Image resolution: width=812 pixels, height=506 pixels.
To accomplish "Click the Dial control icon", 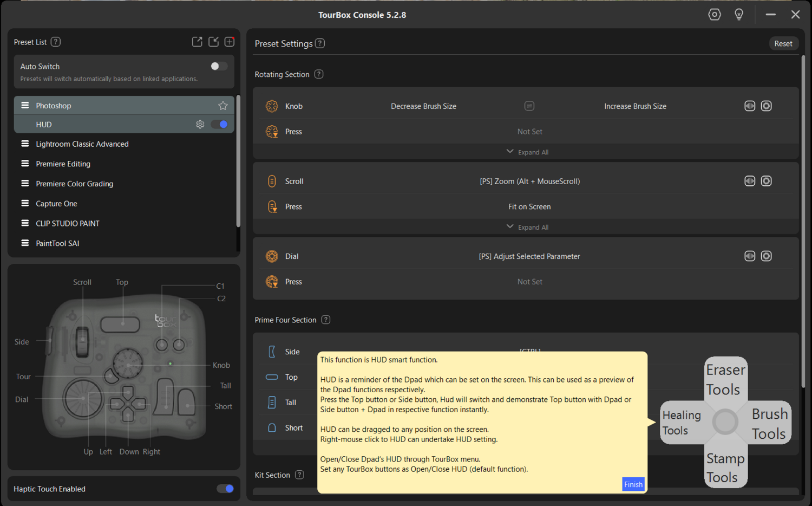I will (x=272, y=256).
